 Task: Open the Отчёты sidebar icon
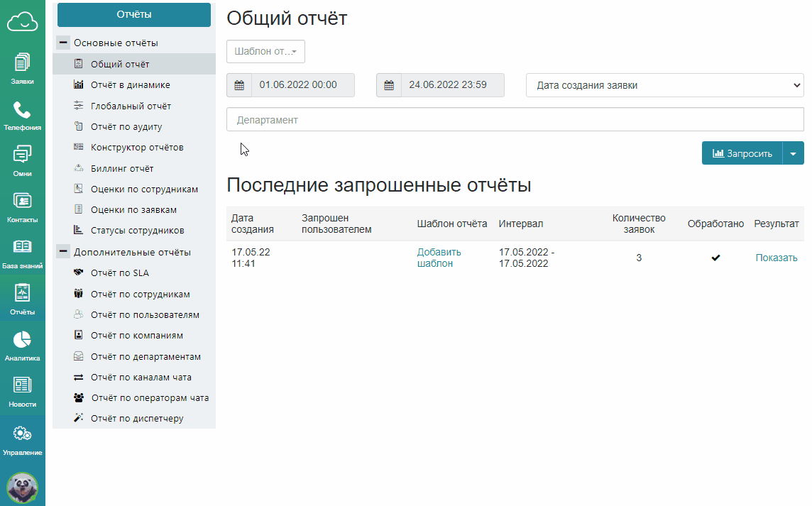coord(22,293)
